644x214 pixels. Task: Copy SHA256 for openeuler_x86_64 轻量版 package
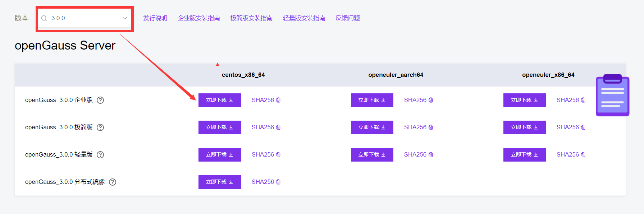[x=583, y=155]
